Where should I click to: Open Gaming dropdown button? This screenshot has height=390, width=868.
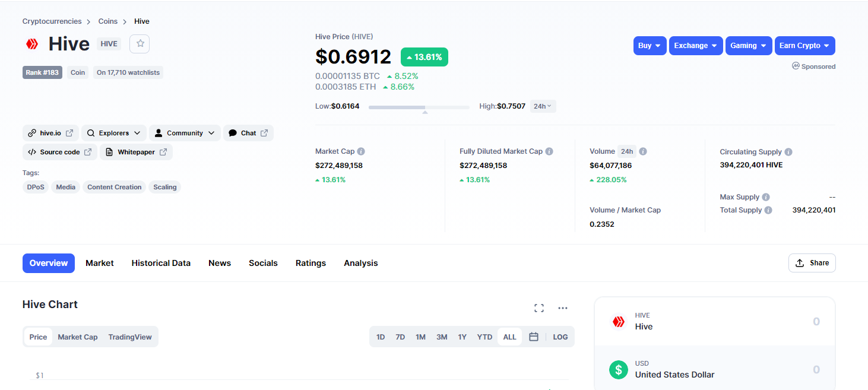click(749, 46)
